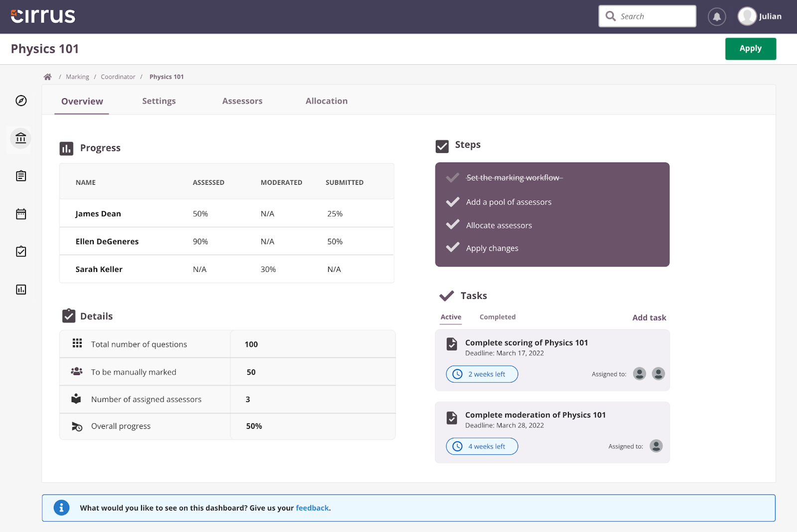Click the Tasks checkmark icon
The width and height of the screenshot is (797, 532).
tap(447, 296)
